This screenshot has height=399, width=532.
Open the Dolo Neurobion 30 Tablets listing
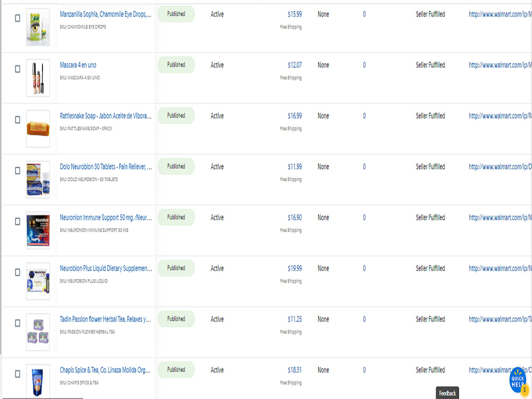pyautogui.click(x=104, y=167)
